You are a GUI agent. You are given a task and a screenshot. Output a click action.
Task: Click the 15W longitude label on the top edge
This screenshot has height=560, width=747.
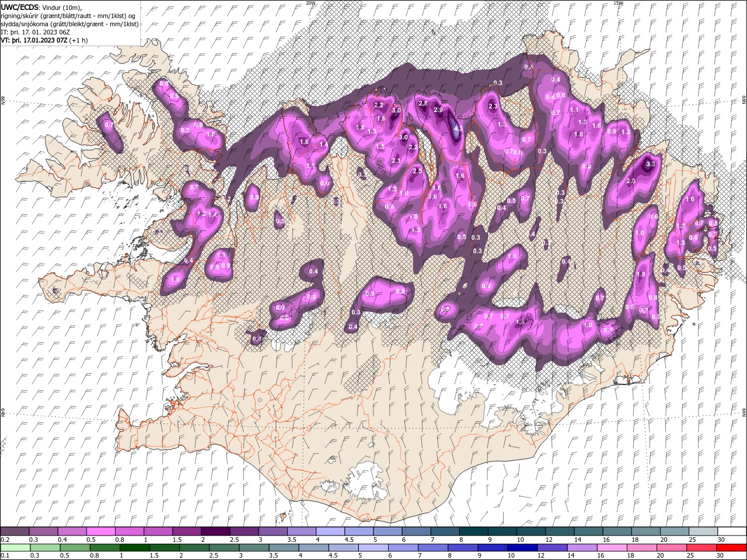[618, 3]
